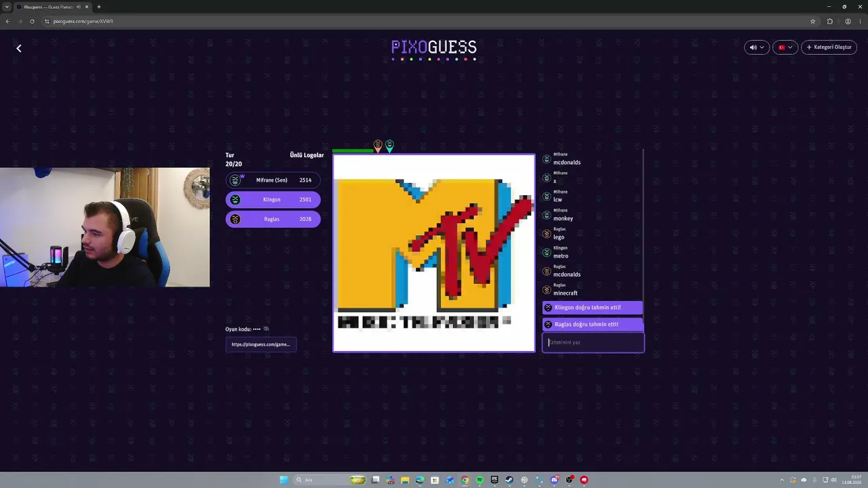
Task: Open the browser tab search dropdown
Action: click(7, 7)
